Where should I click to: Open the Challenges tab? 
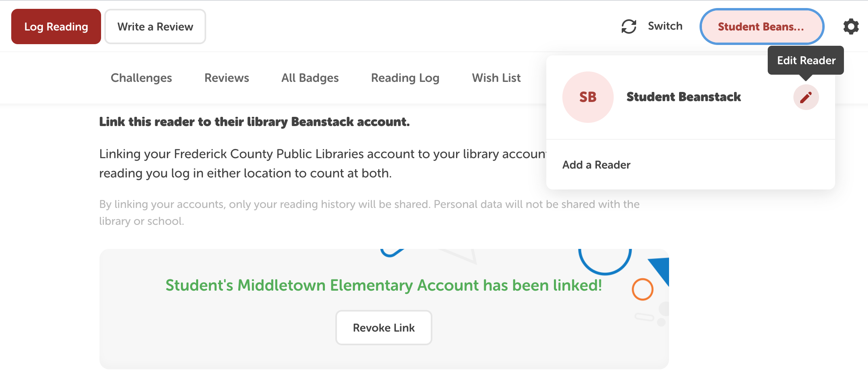(141, 78)
